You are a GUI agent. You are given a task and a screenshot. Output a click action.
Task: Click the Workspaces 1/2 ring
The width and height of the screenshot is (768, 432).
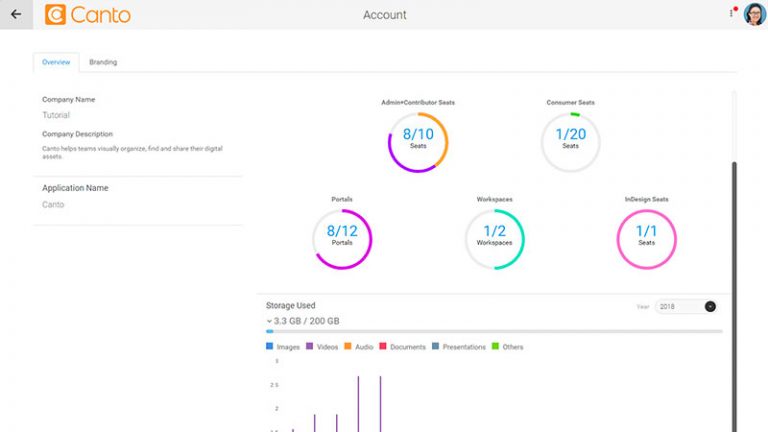pos(495,239)
